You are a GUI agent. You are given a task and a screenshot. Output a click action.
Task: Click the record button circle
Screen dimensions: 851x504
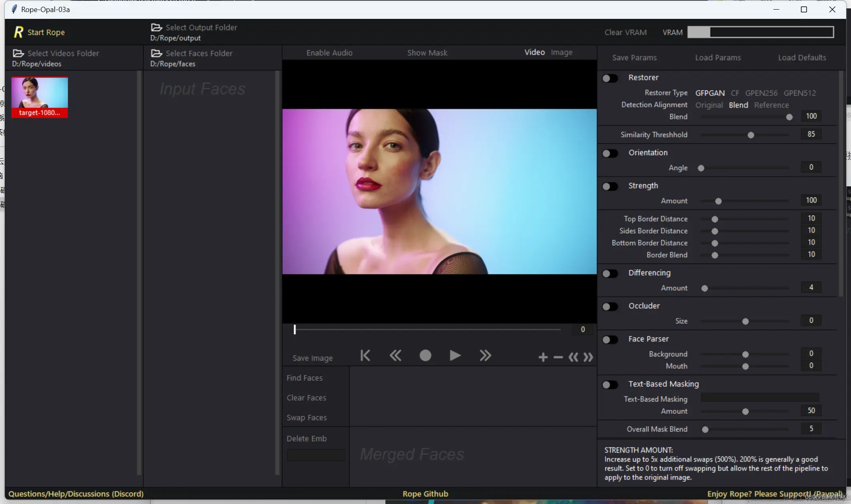[x=425, y=355]
